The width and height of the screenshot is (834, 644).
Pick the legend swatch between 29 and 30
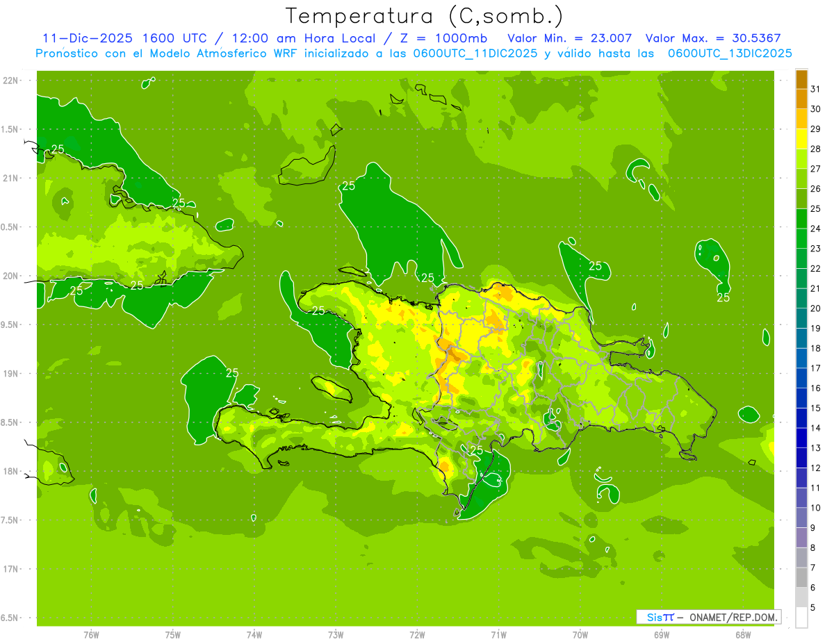(801, 119)
